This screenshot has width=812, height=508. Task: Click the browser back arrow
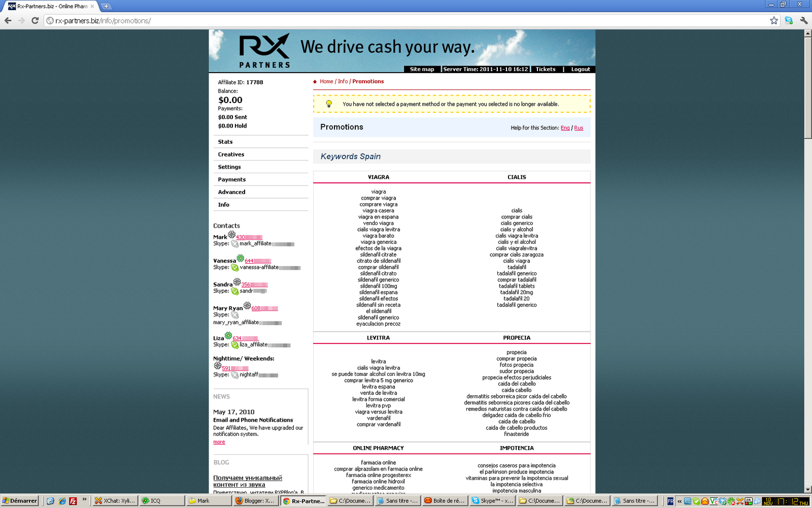[x=8, y=21]
